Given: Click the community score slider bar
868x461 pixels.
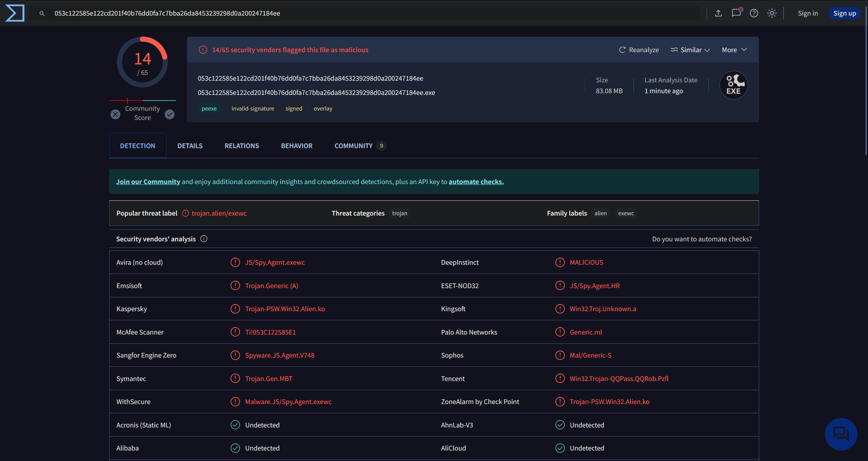Looking at the screenshot, I should point(142,100).
